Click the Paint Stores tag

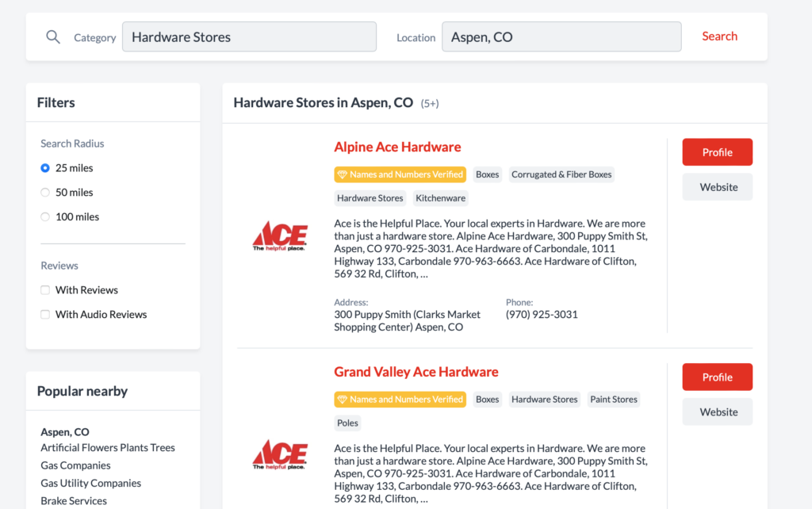tap(614, 400)
